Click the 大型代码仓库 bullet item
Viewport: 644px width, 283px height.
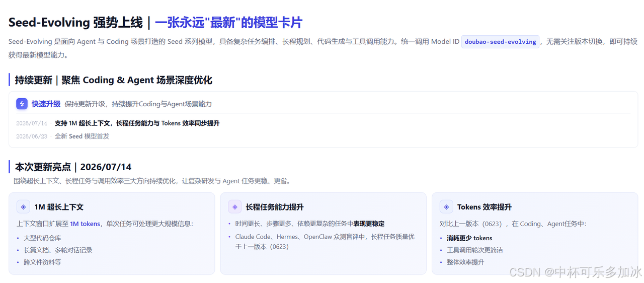coord(42,238)
